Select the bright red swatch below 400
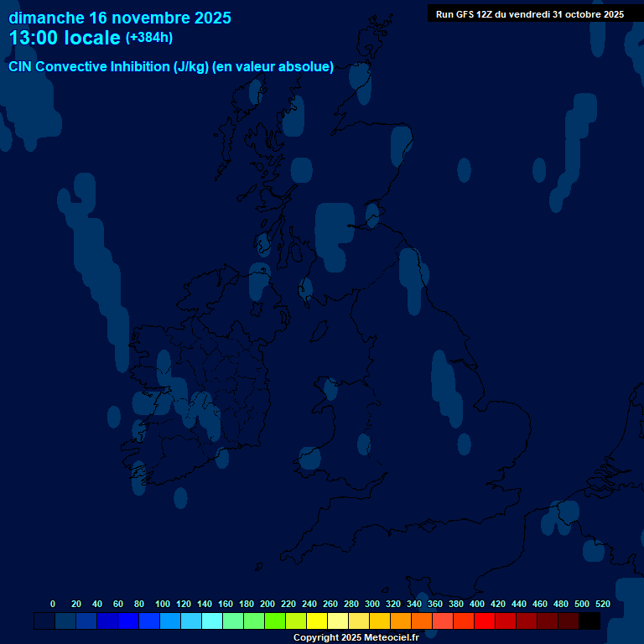The height and width of the screenshot is (644, 644). 485,621
